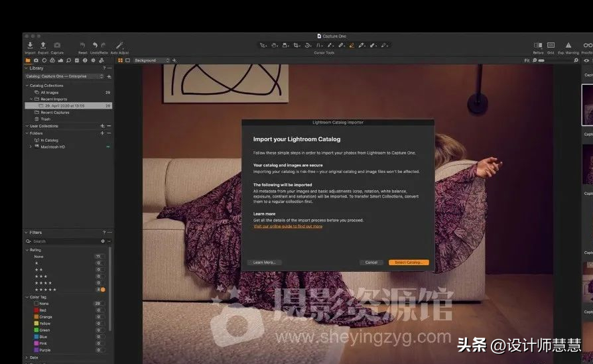Click the Before comparison icon
This screenshot has height=364, width=593.
538,45
